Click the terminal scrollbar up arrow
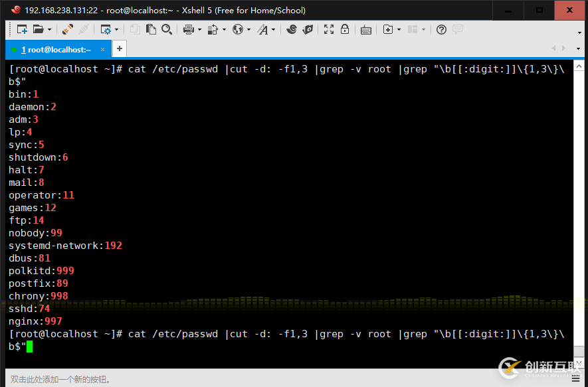 (579, 66)
